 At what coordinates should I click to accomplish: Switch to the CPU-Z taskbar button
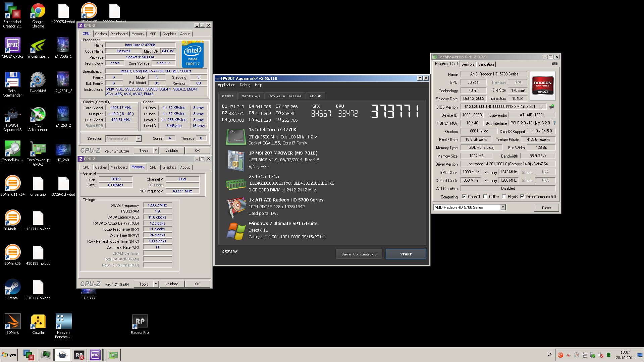coord(95,355)
